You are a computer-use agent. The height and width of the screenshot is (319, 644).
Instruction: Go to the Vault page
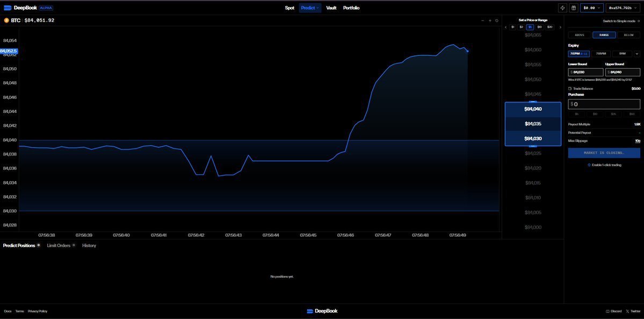coord(331,8)
